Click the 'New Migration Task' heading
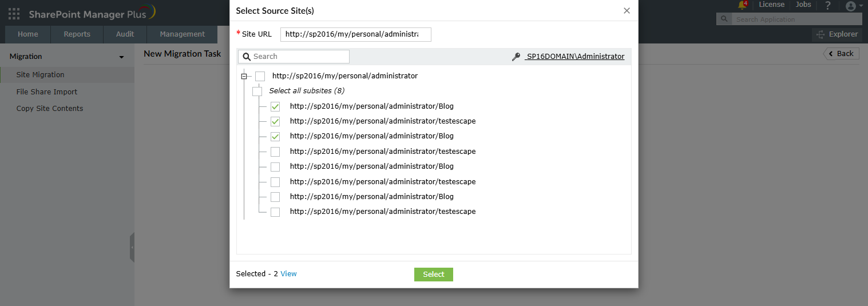 coord(182,54)
